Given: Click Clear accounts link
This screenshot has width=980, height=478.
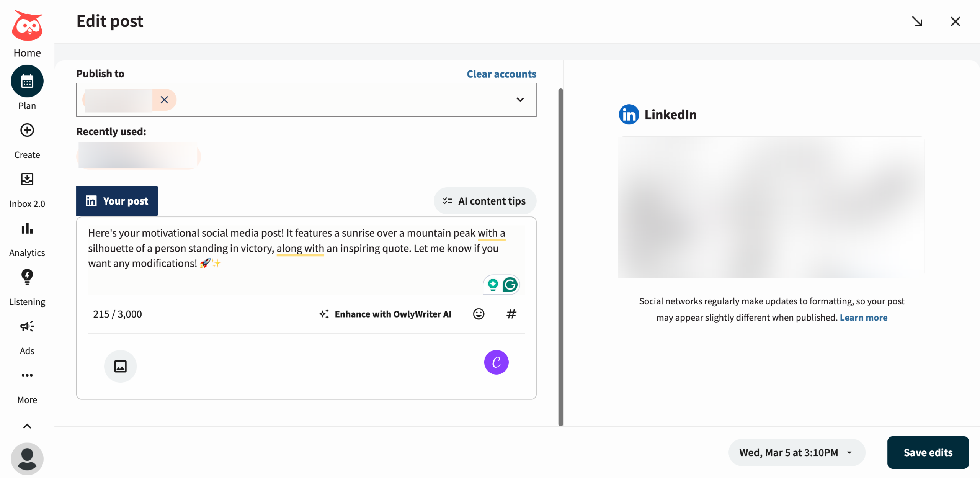Looking at the screenshot, I should pyautogui.click(x=501, y=74).
